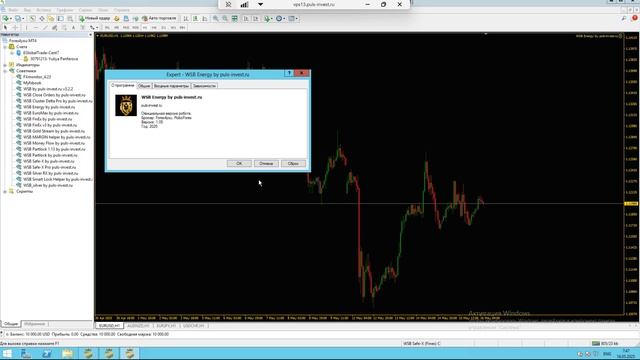The width and height of the screenshot is (640, 360).
Task: Select the zoom out magnifier icon
Action: [225, 18]
